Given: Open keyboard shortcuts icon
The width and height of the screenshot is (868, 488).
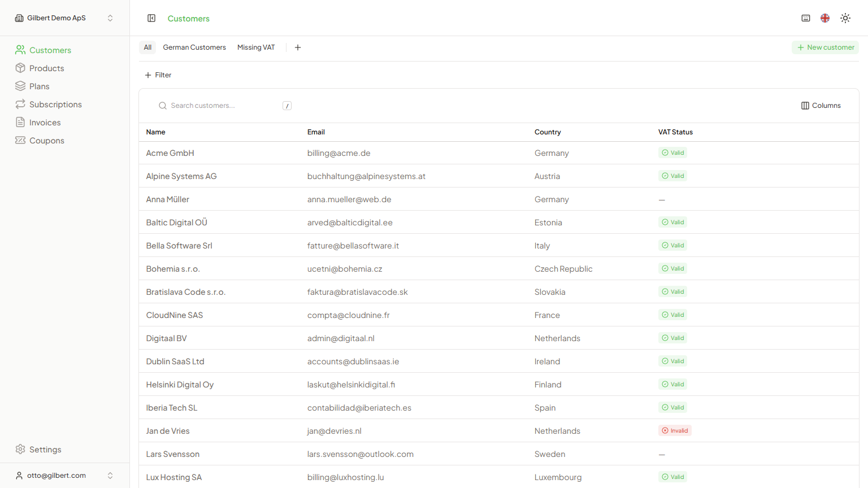Looking at the screenshot, I should (806, 18).
